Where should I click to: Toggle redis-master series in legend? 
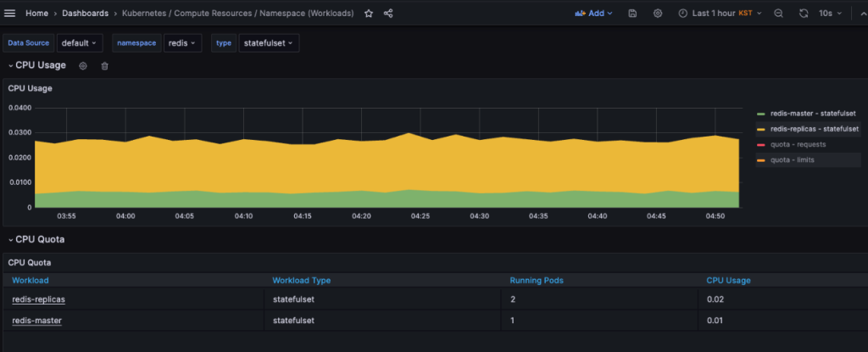[x=812, y=114]
